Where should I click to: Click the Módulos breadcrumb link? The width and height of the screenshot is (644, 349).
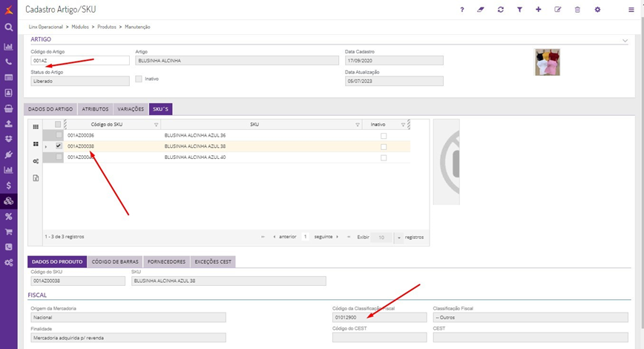[x=80, y=27]
